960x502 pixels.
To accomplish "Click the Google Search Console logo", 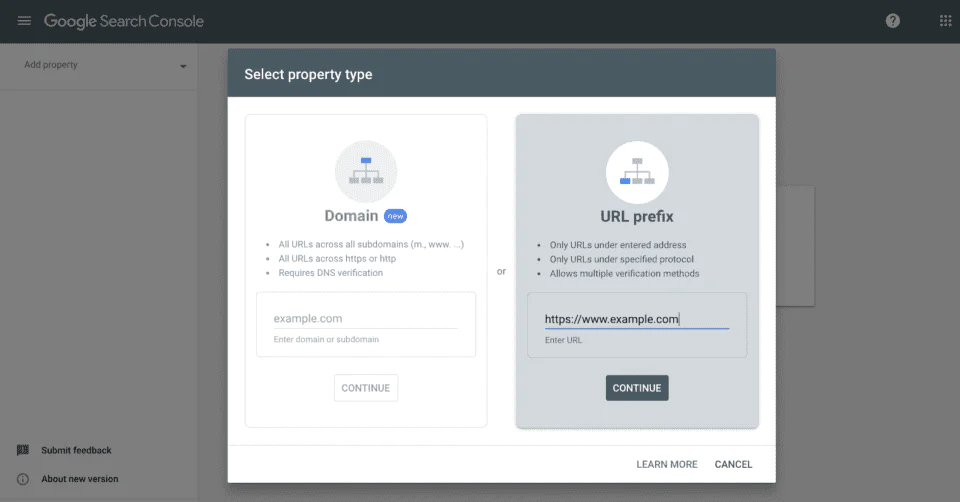I will pos(123,21).
